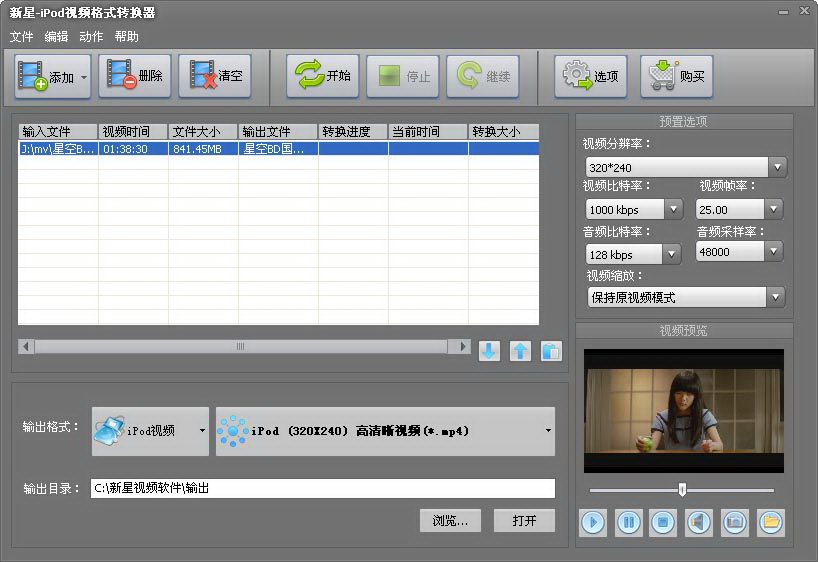Open the 帮助 menu
818x562 pixels.
point(127,37)
